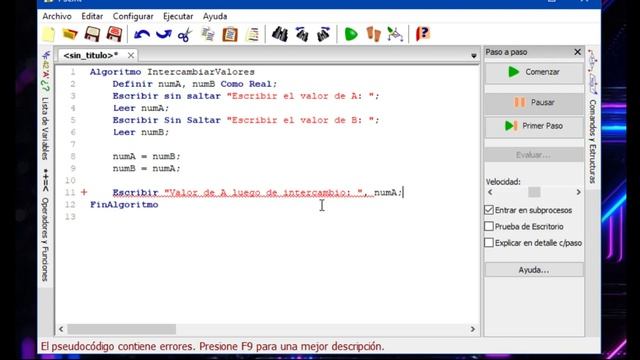Click editor horizontal scrollbar left arrow
640x360 pixels.
click(61, 329)
